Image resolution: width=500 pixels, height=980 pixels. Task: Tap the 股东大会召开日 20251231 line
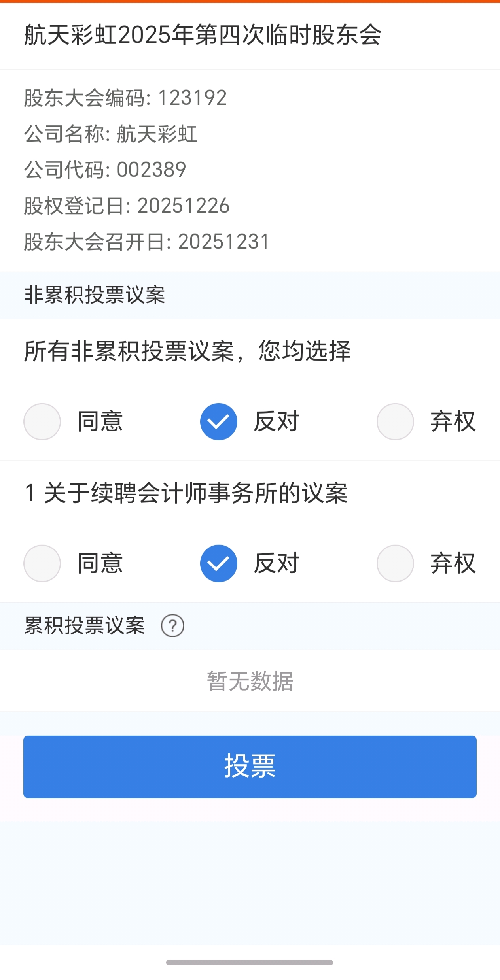pyautogui.click(x=146, y=242)
